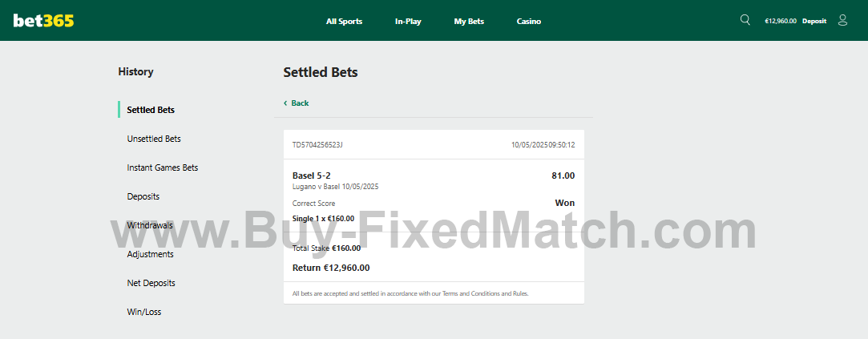The height and width of the screenshot is (339, 868).
Task: Navigate to Casino
Action: tap(529, 22)
